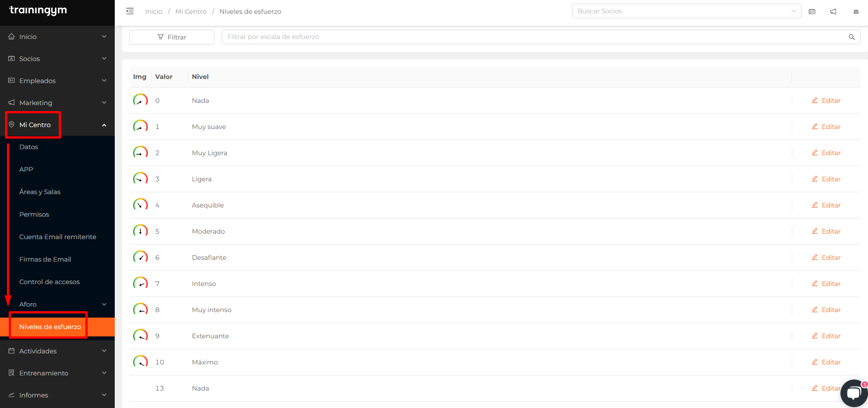This screenshot has height=408, width=868.
Task: Click the gauge image for Moderado
Action: 140,231
